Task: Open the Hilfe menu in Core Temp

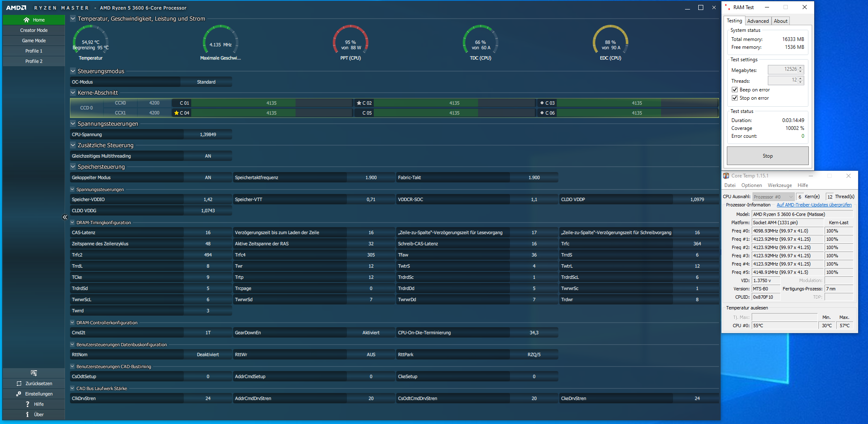Action: point(803,185)
